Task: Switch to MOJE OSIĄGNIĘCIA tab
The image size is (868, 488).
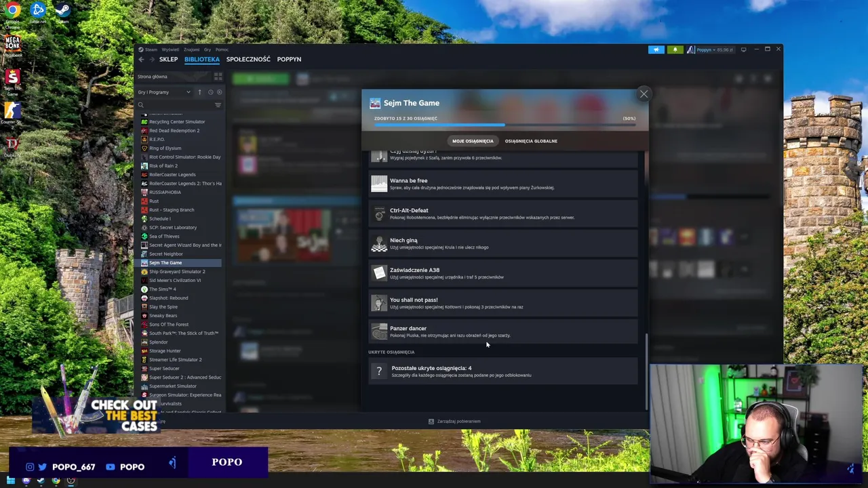Action: (x=473, y=141)
